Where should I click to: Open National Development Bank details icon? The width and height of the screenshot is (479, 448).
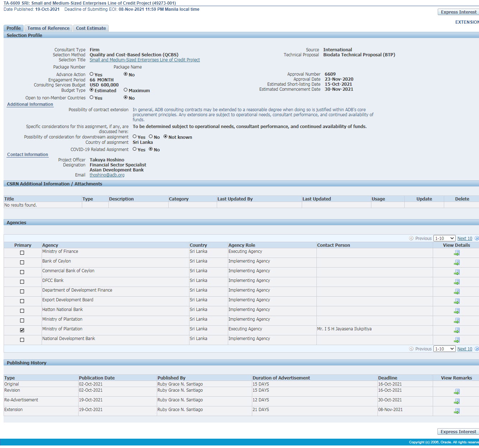point(456,340)
